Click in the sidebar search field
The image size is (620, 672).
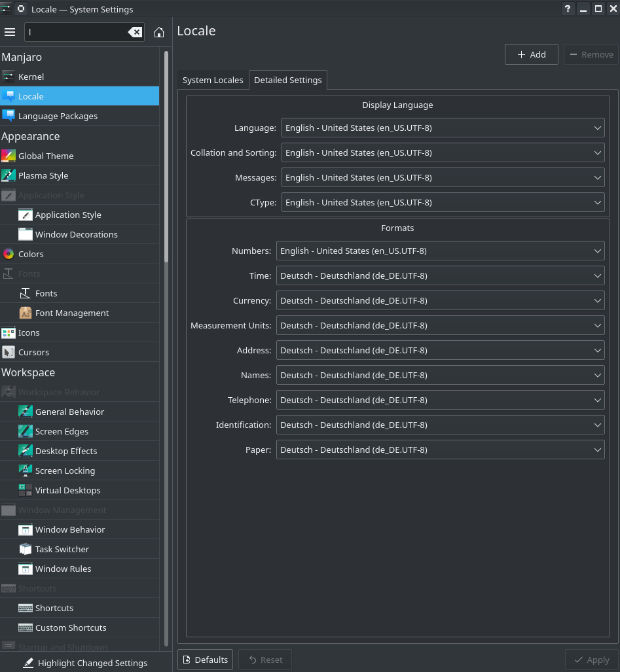[x=75, y=32]
